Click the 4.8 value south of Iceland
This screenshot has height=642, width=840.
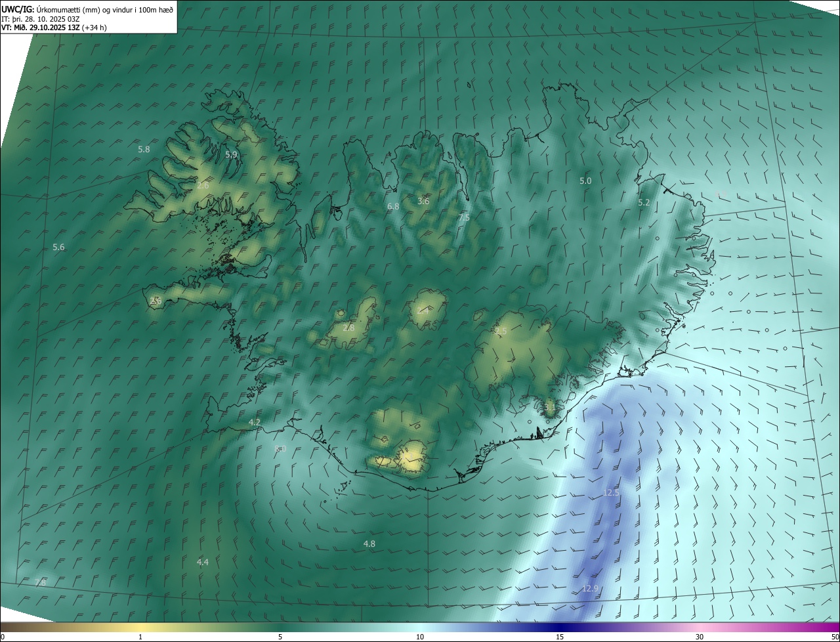tap(369, 544)
